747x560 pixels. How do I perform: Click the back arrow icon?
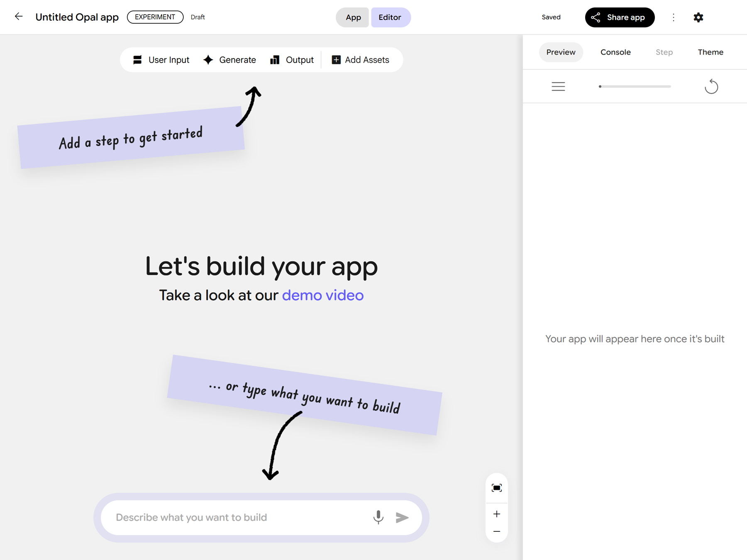[19, 17]
